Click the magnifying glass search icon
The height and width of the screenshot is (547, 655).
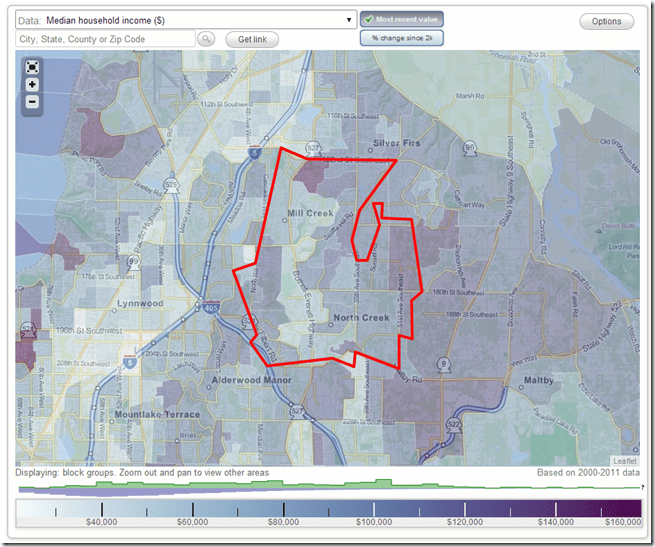pyautogui.click(x=207, y=38)
